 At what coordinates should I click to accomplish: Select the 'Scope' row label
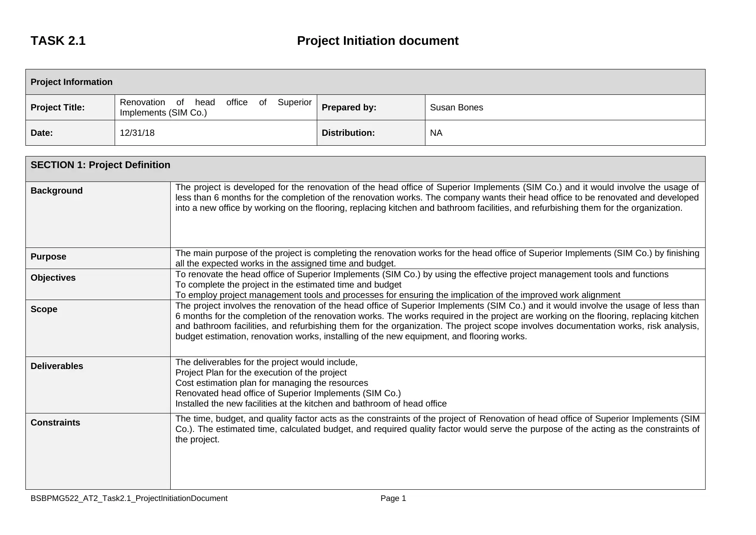[44, 309]
